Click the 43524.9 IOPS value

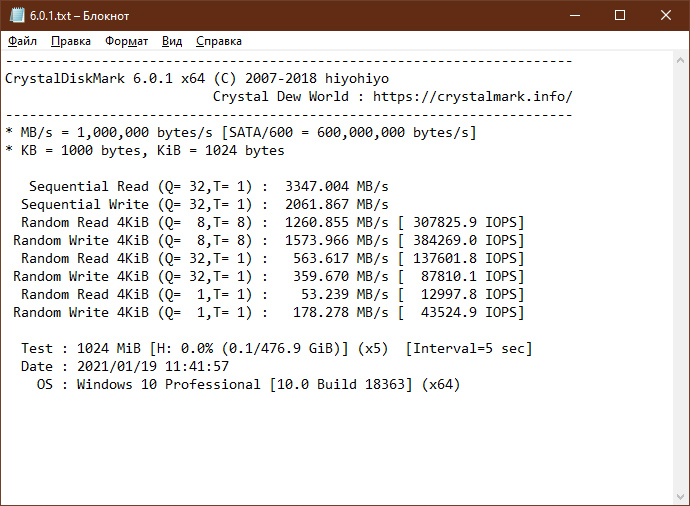[469, 312]
